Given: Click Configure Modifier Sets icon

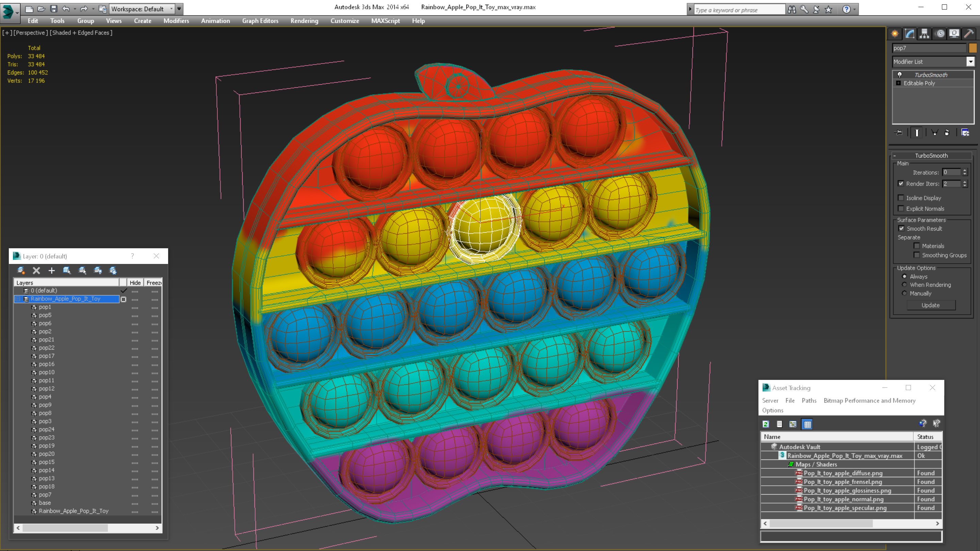Looking at the screenshot, I should click(965, 133).
